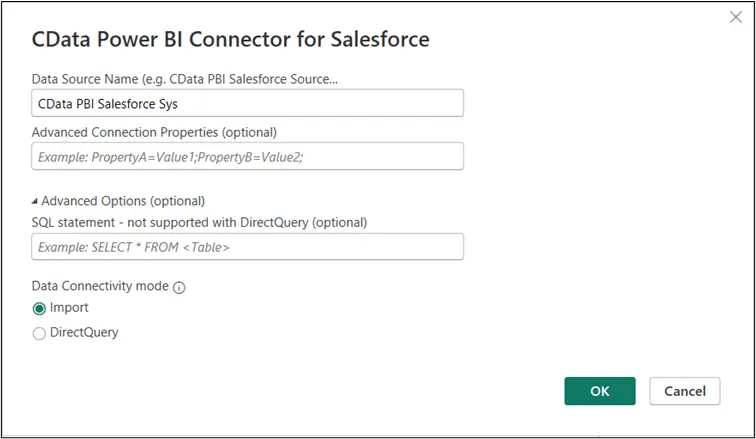
Task: Click the "Import" option label text
Action: pos(69,308)
